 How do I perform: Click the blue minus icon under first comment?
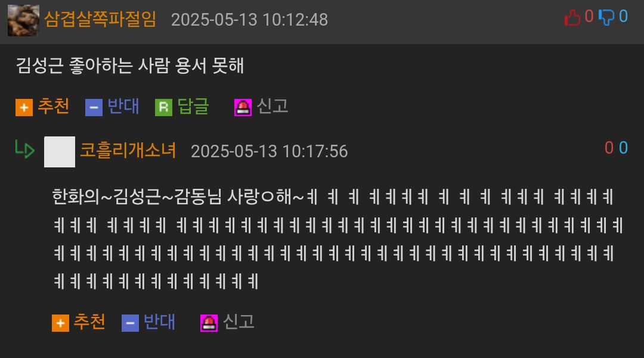click(x=94, y=108)
